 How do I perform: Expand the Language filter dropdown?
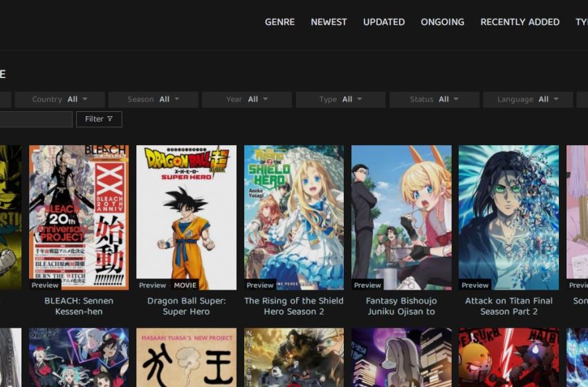tap(528, 100)
